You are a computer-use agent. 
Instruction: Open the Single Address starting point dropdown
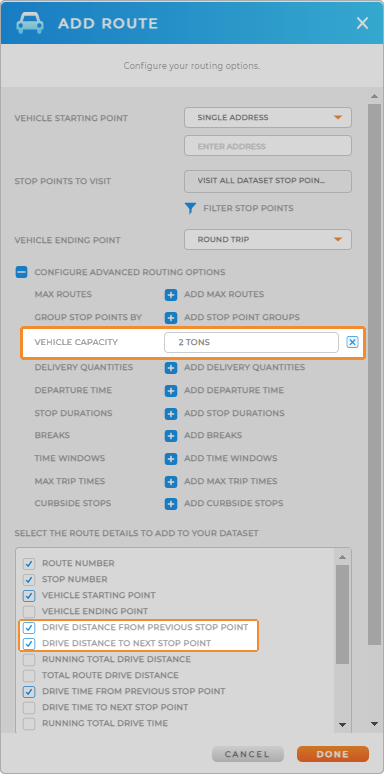click(x=268, y=118)
